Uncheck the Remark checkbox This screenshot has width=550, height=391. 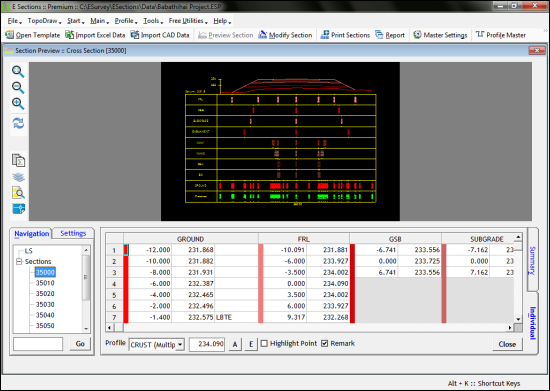coord(325,343)
